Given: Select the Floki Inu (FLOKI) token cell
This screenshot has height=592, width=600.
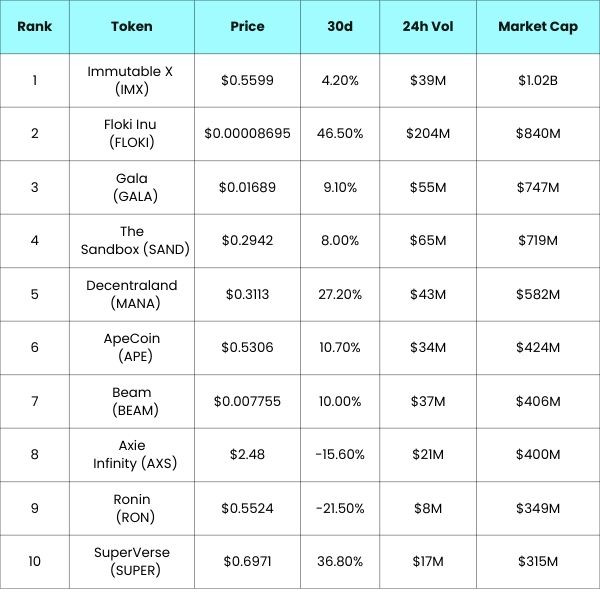Looking at the screenshot, I should (132, 134).
